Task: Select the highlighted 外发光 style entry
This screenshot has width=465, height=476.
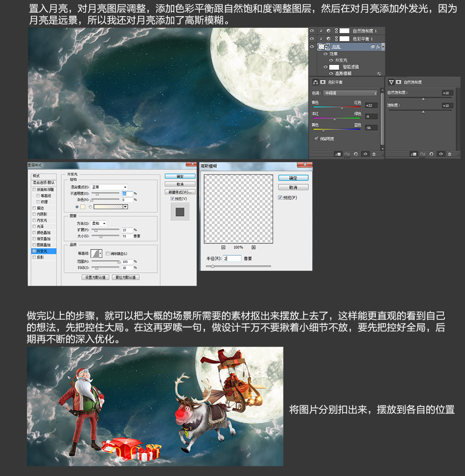Action: pyautogui.click(x=44, y=251)
